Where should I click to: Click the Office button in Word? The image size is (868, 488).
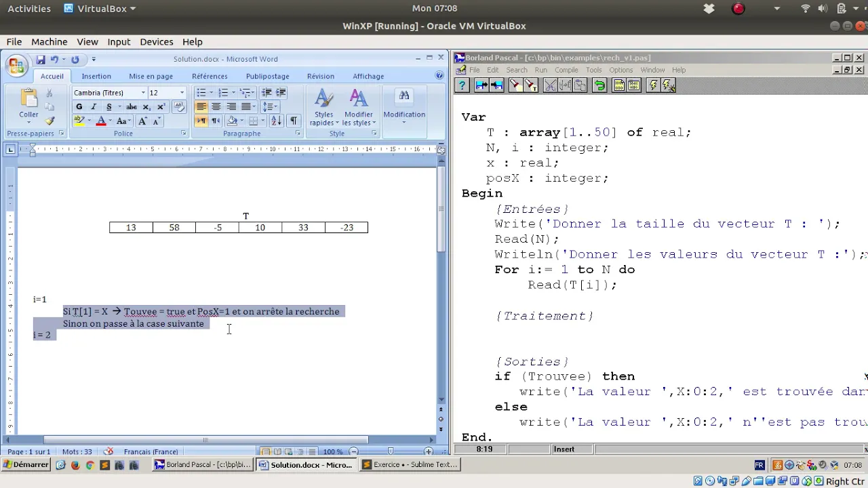(16, 65)
